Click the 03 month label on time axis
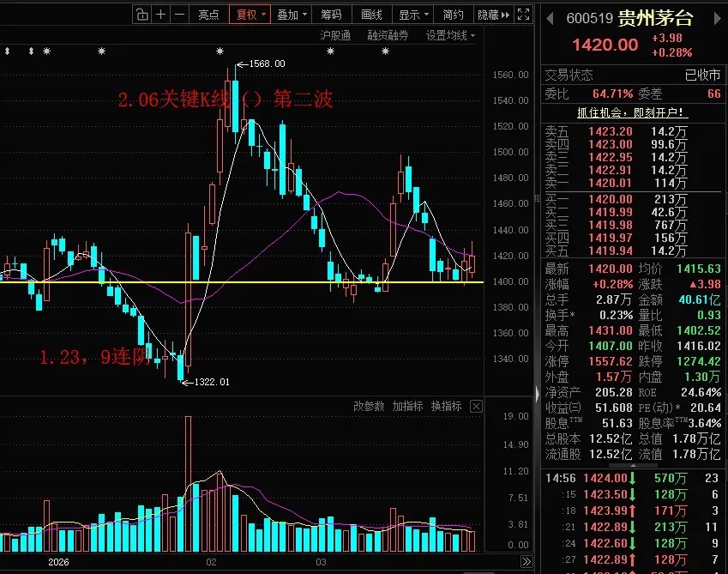728x574 pixels. coord(321,562)
